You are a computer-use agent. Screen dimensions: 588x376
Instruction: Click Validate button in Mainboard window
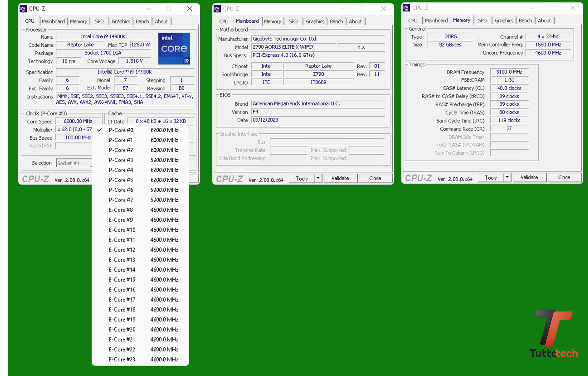340,178
